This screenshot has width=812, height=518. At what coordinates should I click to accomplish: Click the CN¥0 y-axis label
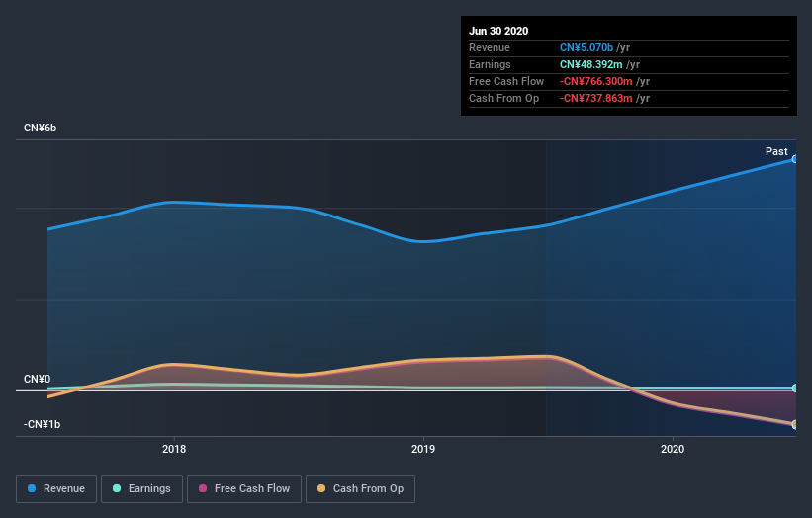pos(37,379)
